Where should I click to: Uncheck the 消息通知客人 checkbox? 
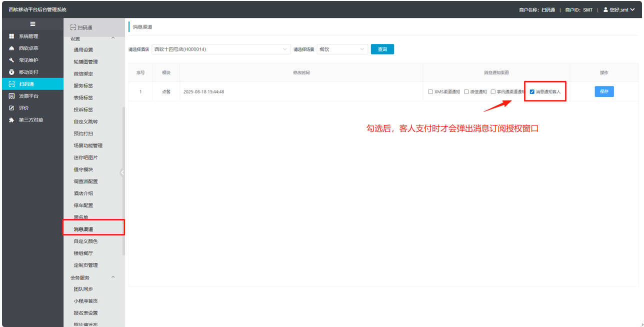[532, 92]
